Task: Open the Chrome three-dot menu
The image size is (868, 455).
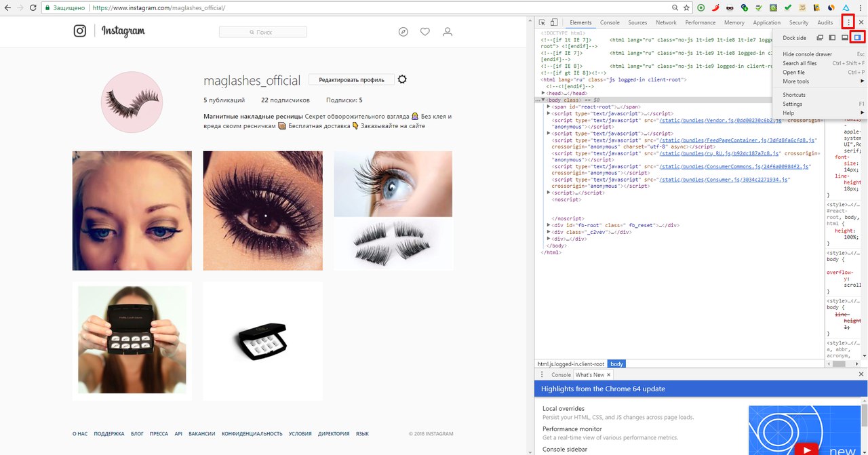Action: [860, 7]
